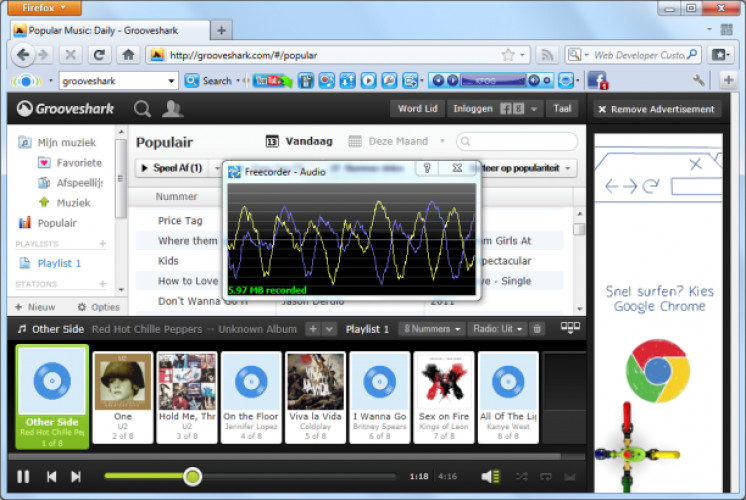Select the On the Floor queue thumbnail
The height and width of the screenshot is (500, 746).
(x=251, y=398)
